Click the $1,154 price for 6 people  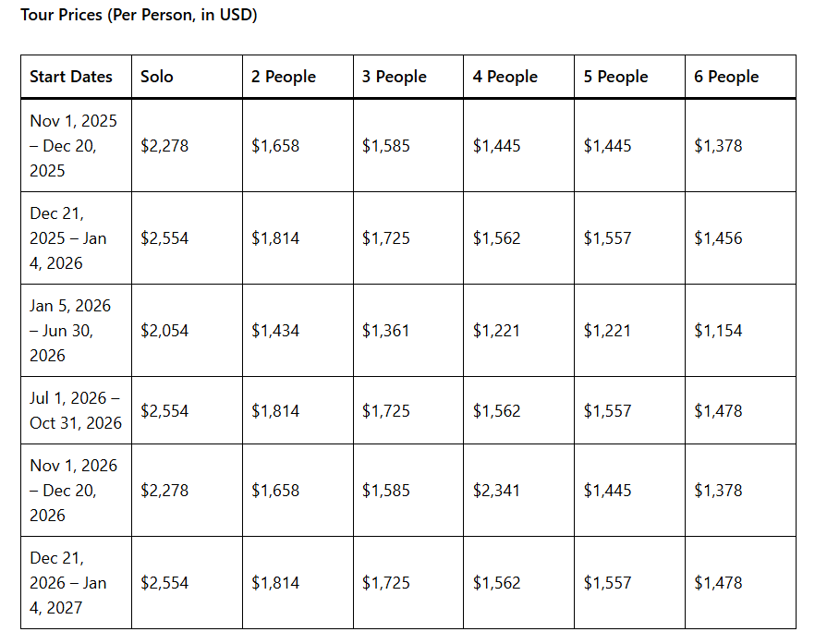(x=718, y=331)
